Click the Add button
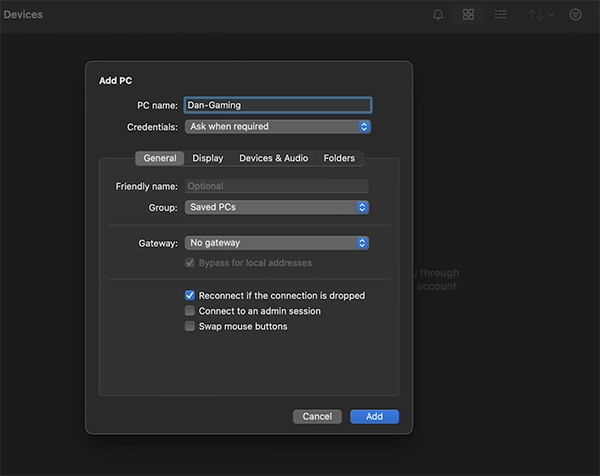The width and height of the screenshot is (600, 476). coord(374,416)
